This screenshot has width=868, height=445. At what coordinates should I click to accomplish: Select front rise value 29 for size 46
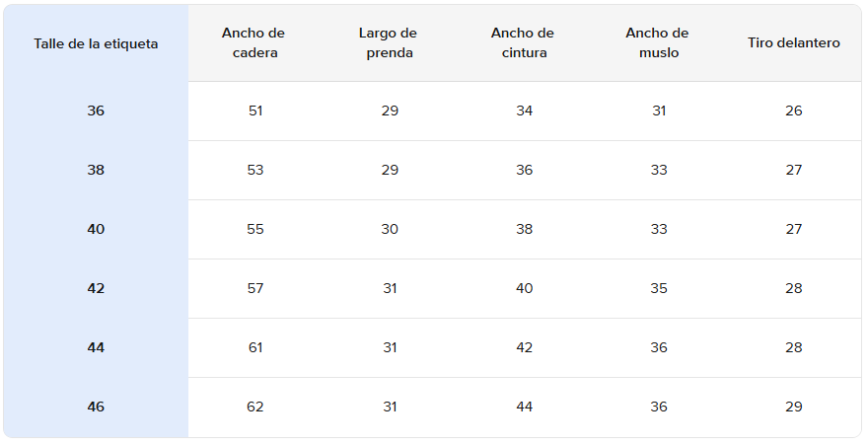(x=794, y=407)
